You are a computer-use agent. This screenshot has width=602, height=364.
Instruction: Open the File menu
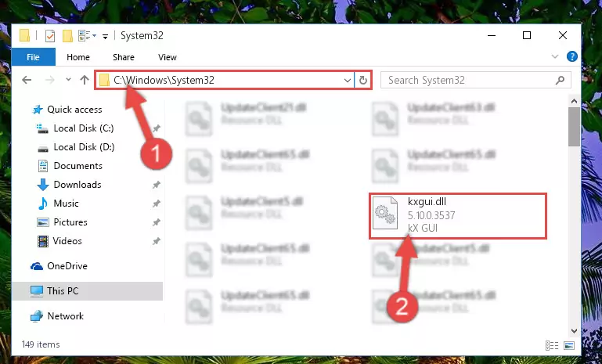pos(33,57)
